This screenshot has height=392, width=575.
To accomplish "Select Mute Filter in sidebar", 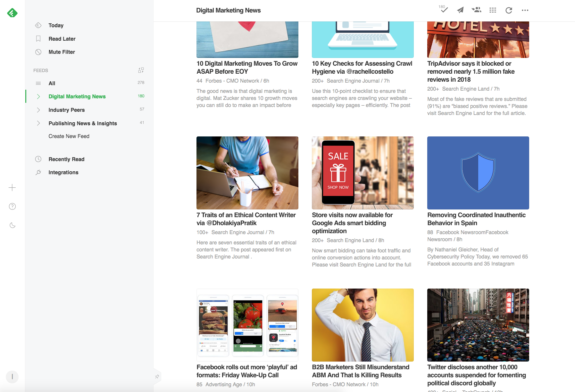I will tap(62, 52).
